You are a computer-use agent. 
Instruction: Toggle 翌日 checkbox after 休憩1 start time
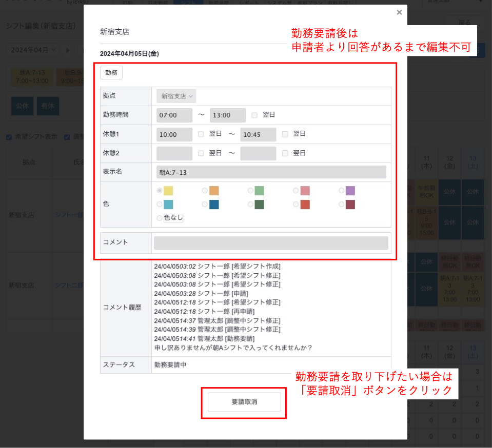pyautogui.click(x=201, y=134)
